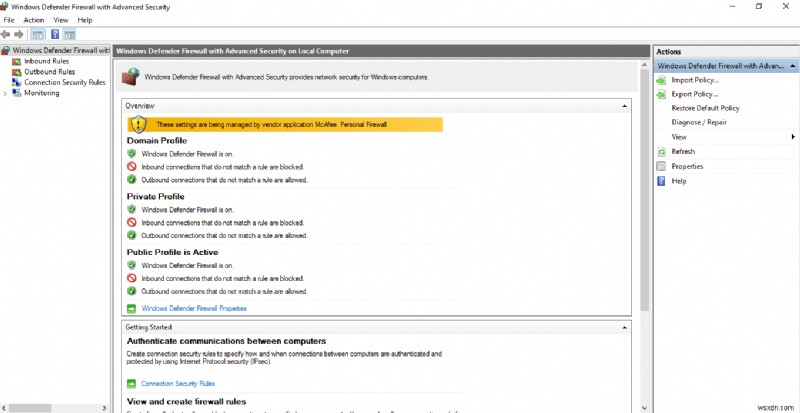Expand the Monitoring tree node arrow

click(x=5, y=94)
